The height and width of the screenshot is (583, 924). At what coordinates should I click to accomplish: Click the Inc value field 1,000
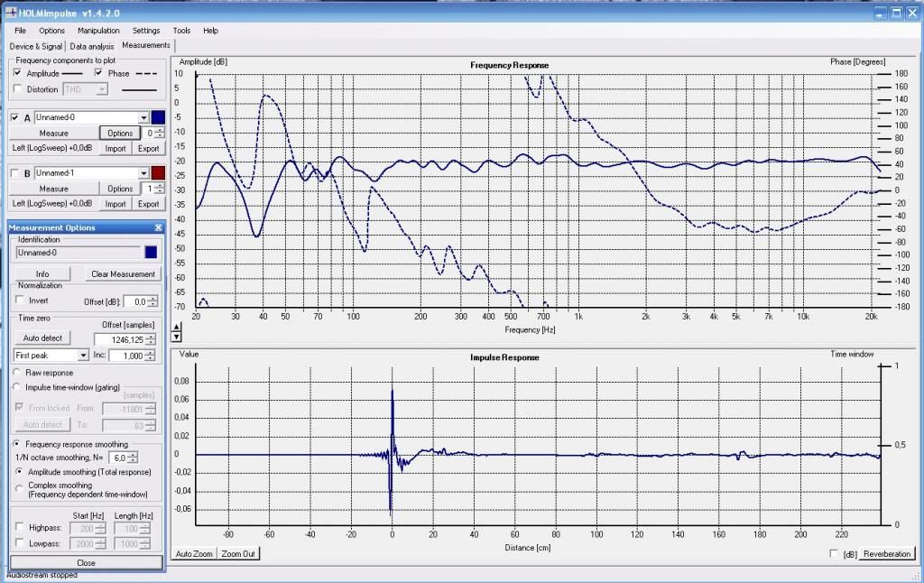126,356
